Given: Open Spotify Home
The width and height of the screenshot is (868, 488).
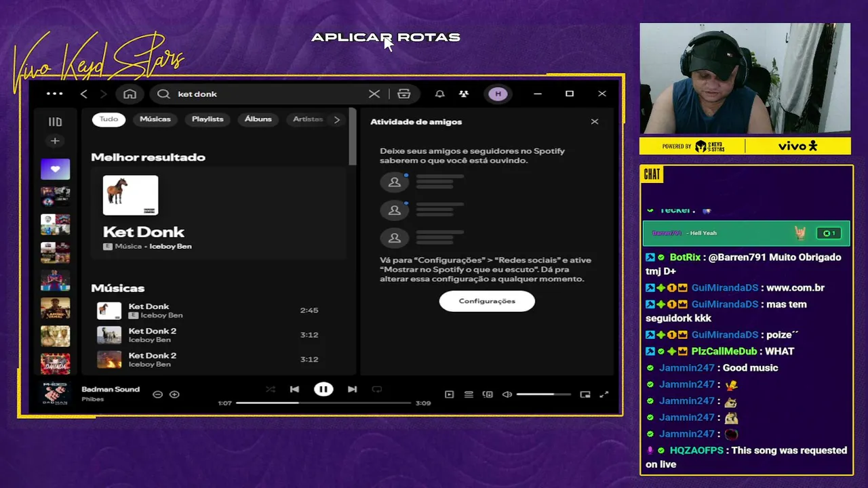Looking at the screenshot, I should [130, 94].
